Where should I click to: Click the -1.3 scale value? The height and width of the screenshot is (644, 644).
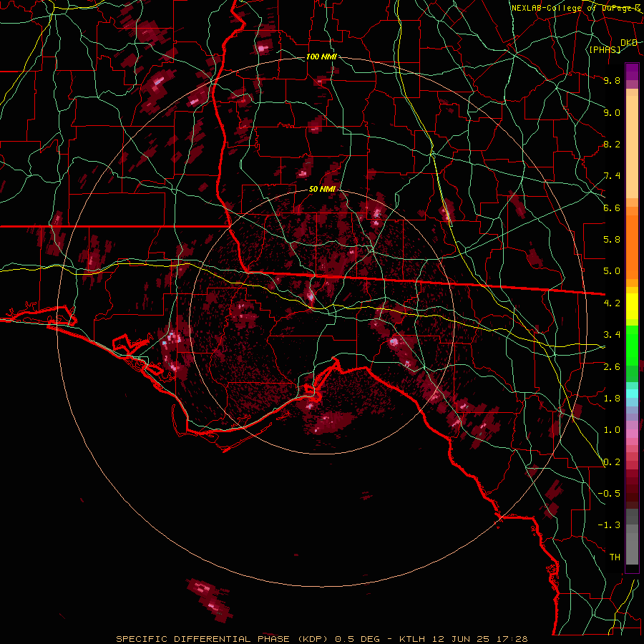click(x=609, y=525)
